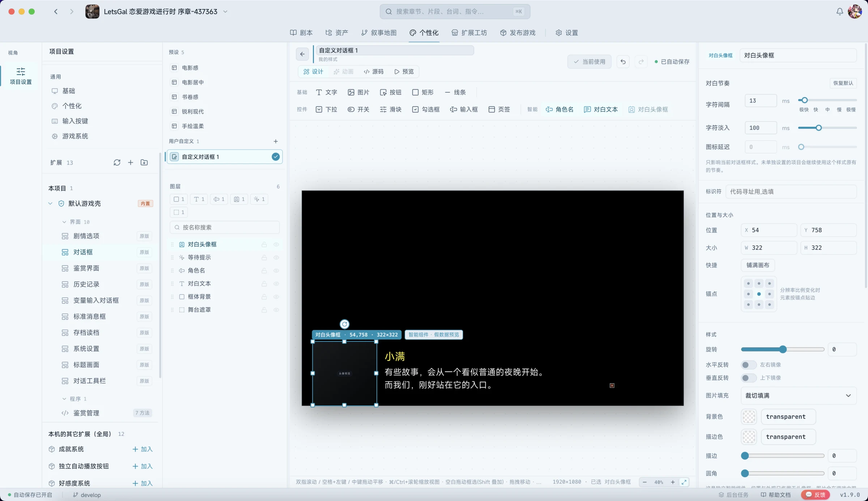Screen dimensions: 868x501
Task: Click the layer name search field
Action: tap(225, 227)
